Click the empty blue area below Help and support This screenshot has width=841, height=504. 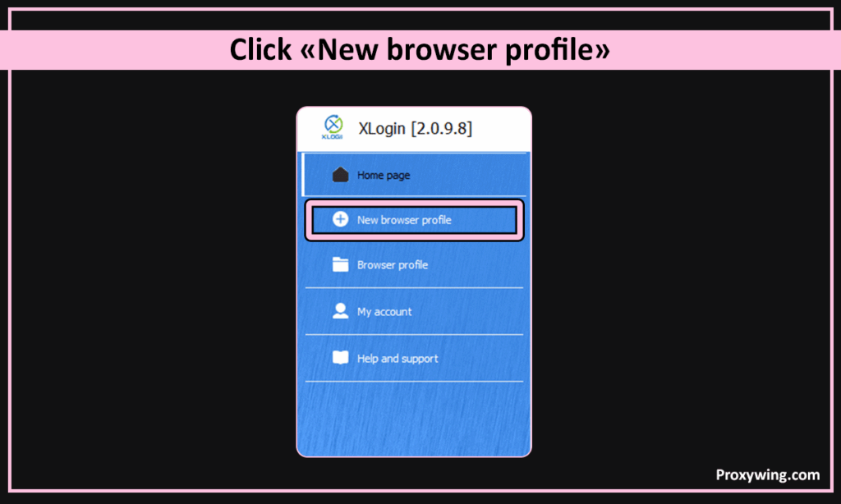(x=414, y=418)
